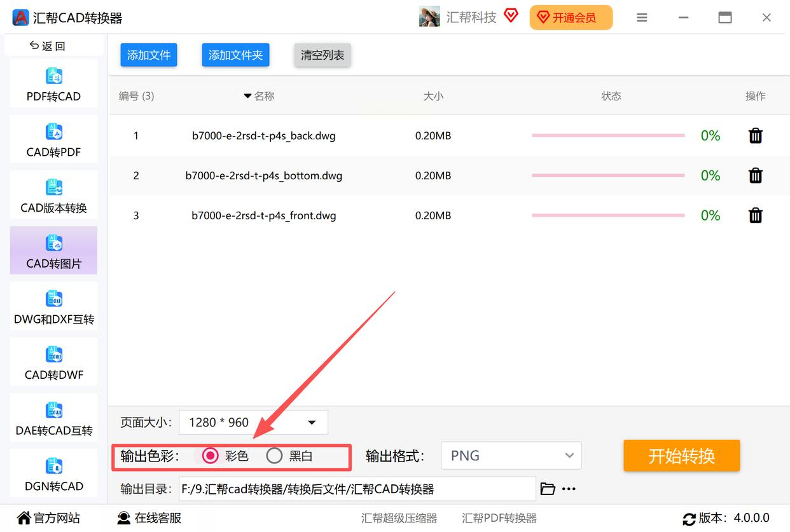The height and width of the screenshot is (532, 790).
Task: Delete the b7000-e-2rsd-t-p4s_back.dwg row with its trash icon
Action: 755,135
